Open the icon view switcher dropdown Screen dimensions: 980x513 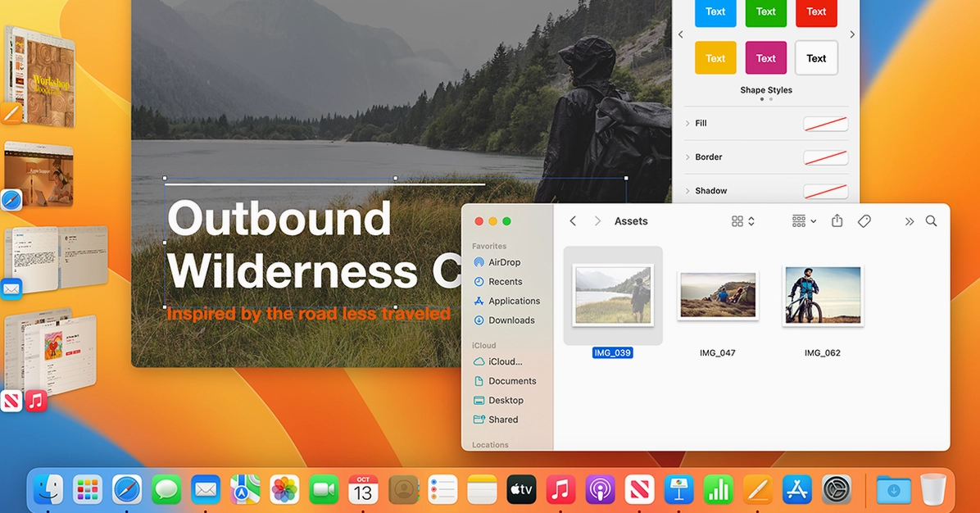click(x=742, y=221)
